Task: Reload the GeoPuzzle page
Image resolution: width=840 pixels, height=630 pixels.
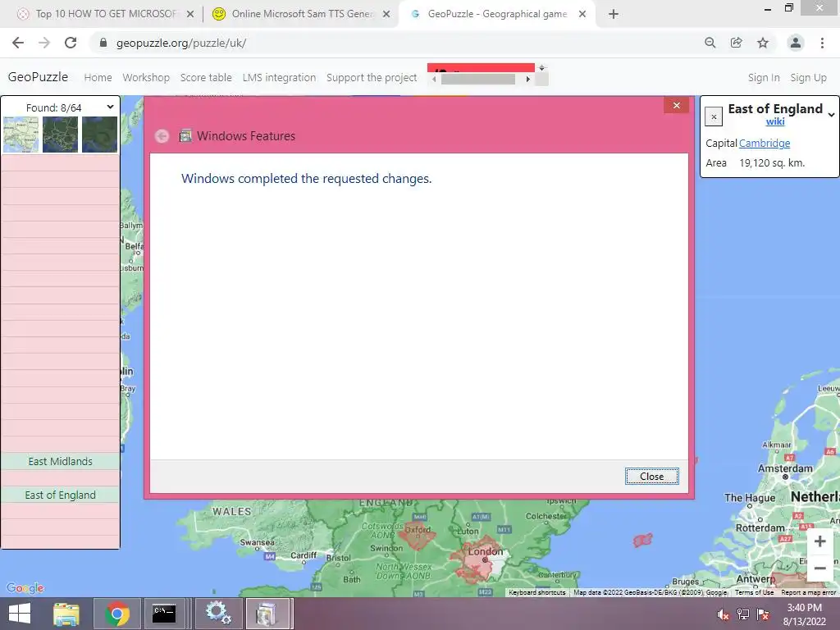Action: 71,43
